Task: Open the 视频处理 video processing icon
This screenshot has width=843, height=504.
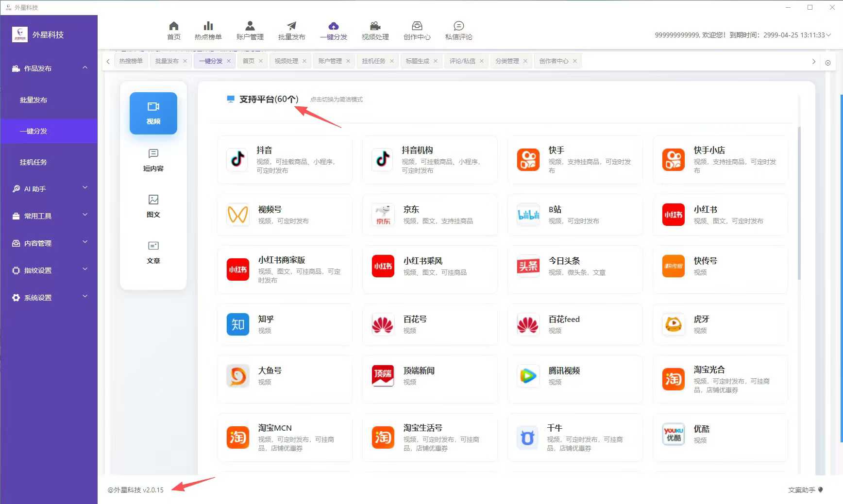Action: [x=374, y=30]
